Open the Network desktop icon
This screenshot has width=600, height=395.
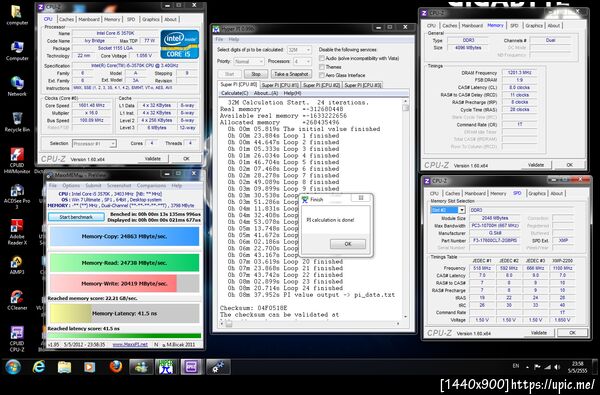pos(17,86)
